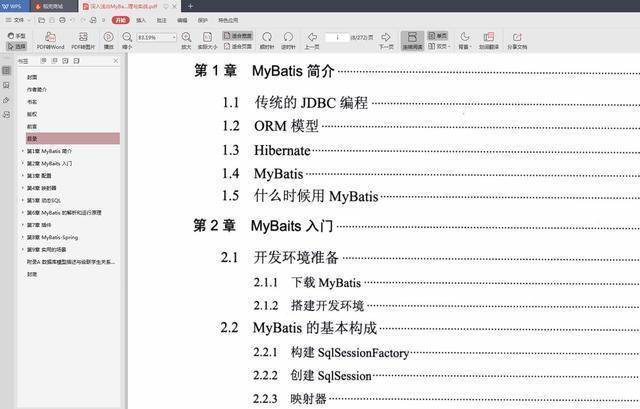Switch to the WPS home tab
640x409 pixels.
pyautogui.click(x=15, y=6)
